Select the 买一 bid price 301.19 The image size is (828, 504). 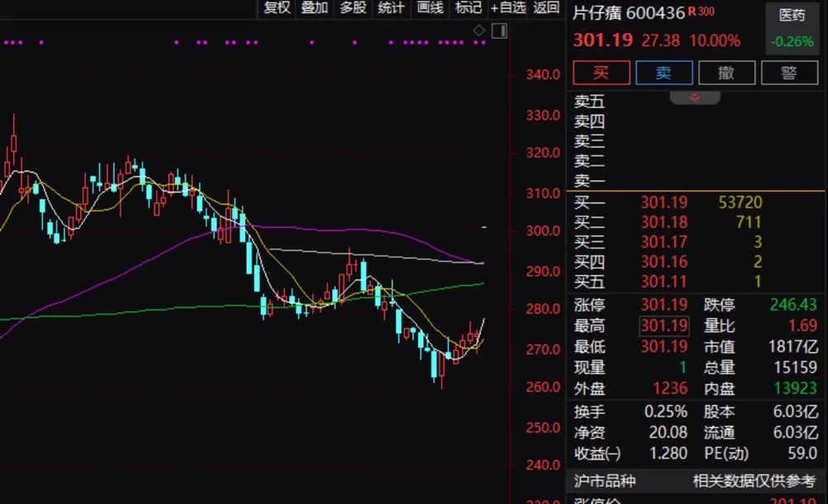pos(664,202)
